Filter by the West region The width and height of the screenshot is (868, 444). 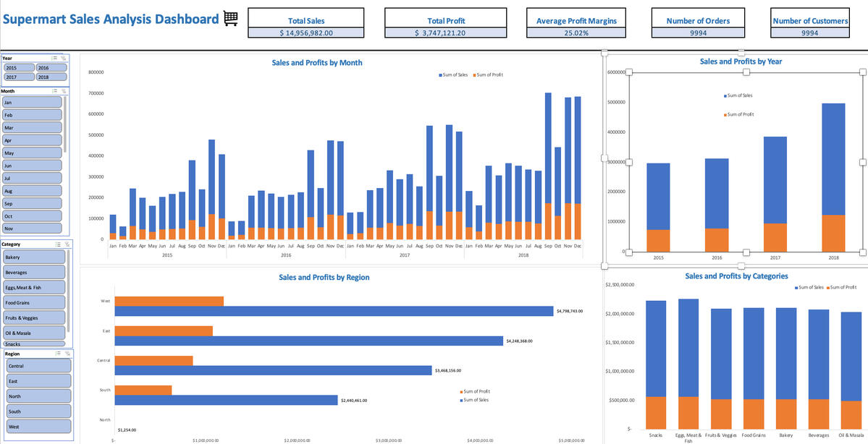coord(38,427)
